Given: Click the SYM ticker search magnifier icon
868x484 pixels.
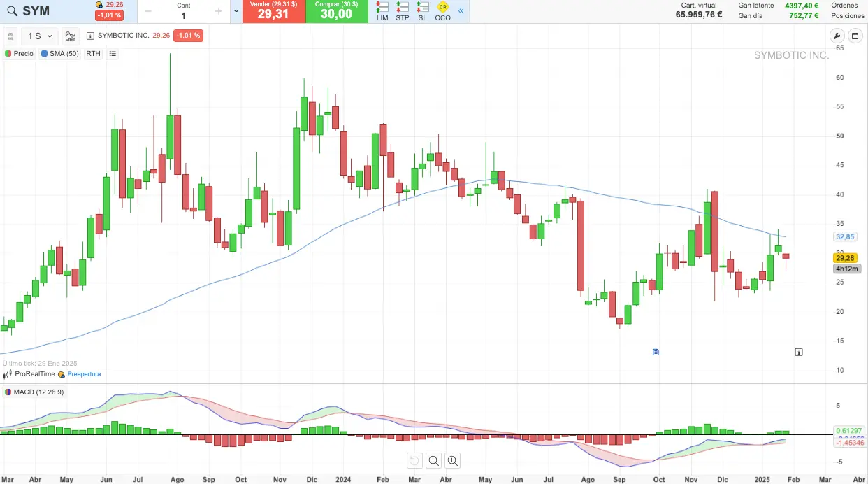Looking at the screenshot, I should [12, 11].
